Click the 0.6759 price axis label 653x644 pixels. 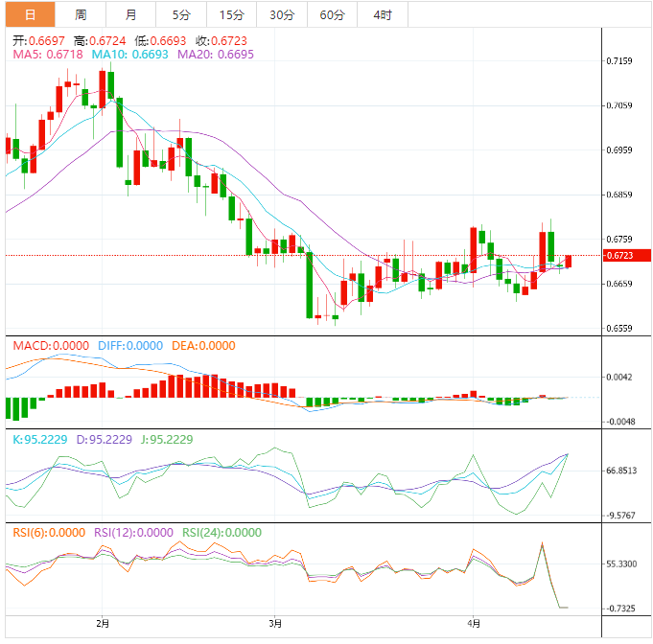619,240
